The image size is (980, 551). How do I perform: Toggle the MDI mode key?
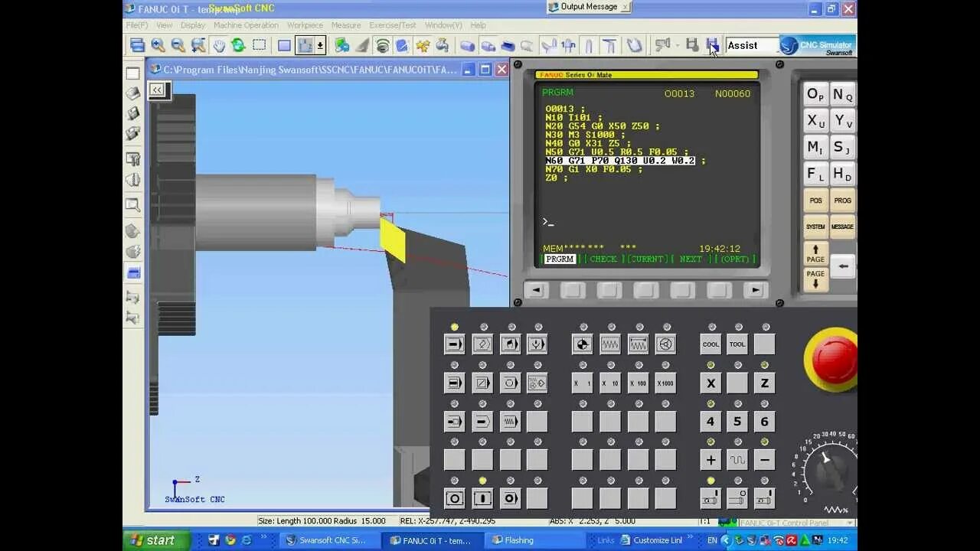(510, 344)
